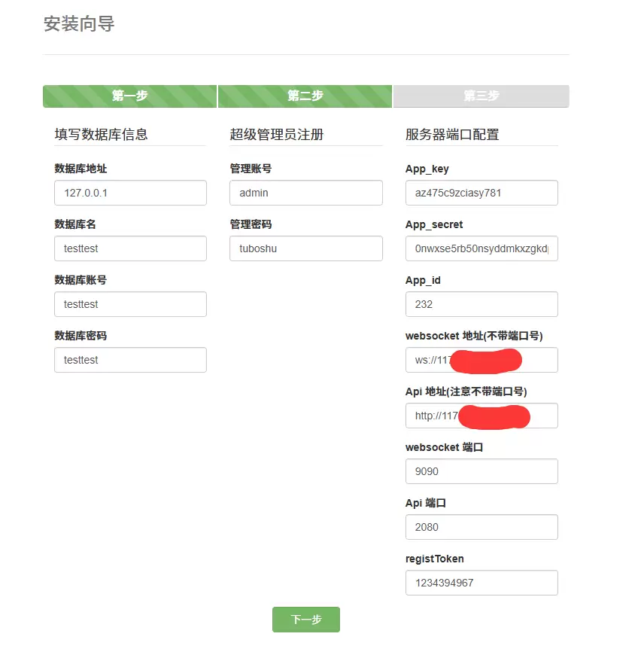Image resolution: width=644 pixels, height=664 pixels.
Task: Click the 下一步 button
Action: click(x=305, y=620)
